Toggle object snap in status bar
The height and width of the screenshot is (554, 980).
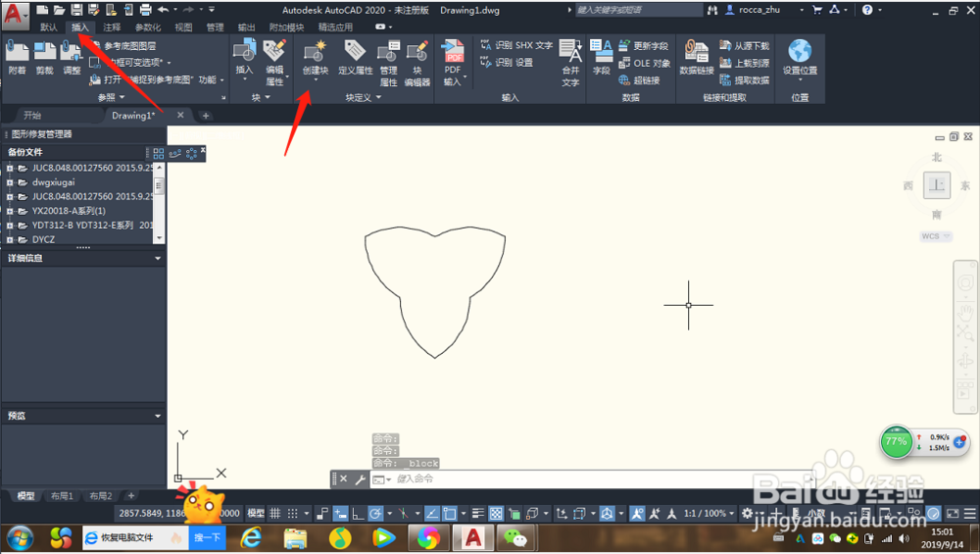[450, 514]
